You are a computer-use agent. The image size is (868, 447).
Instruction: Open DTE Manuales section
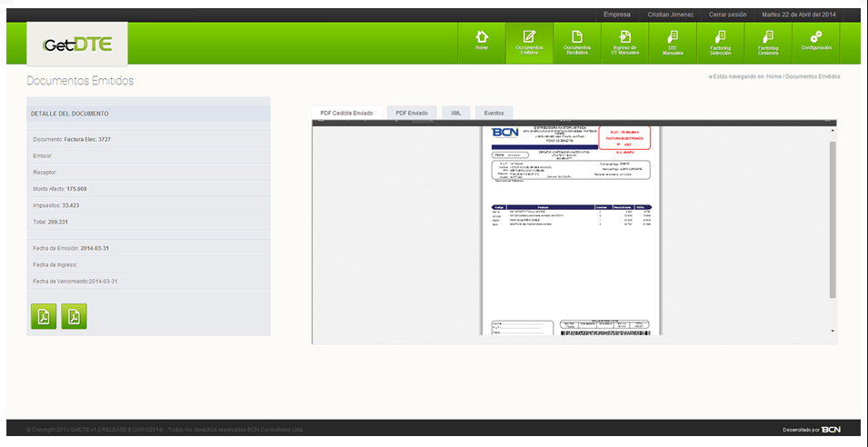click(673, 41)
